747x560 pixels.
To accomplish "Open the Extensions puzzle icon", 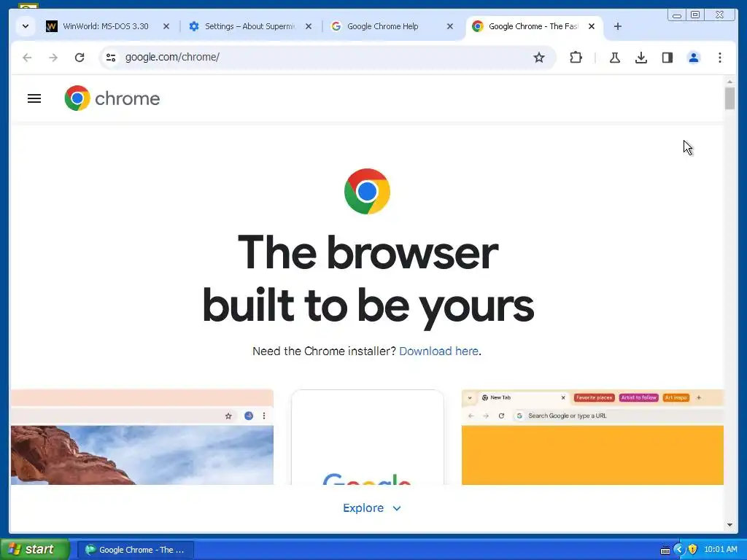I will click(x=576, y=58).
